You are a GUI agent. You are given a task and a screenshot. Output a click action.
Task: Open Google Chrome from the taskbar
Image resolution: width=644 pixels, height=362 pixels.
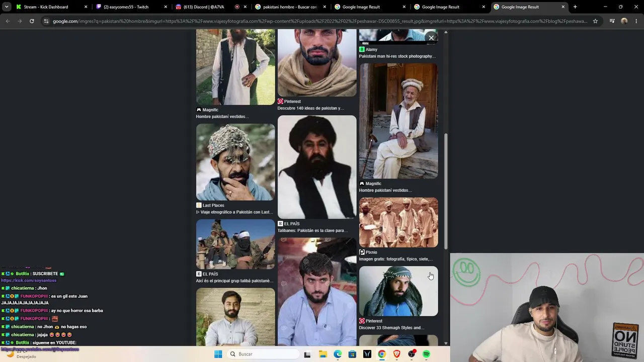[382, 354]
